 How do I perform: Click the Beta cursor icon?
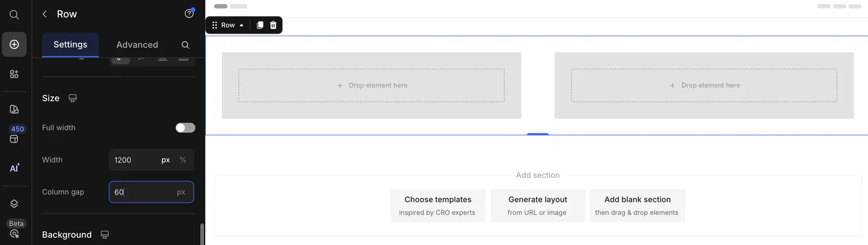(14, 234)
